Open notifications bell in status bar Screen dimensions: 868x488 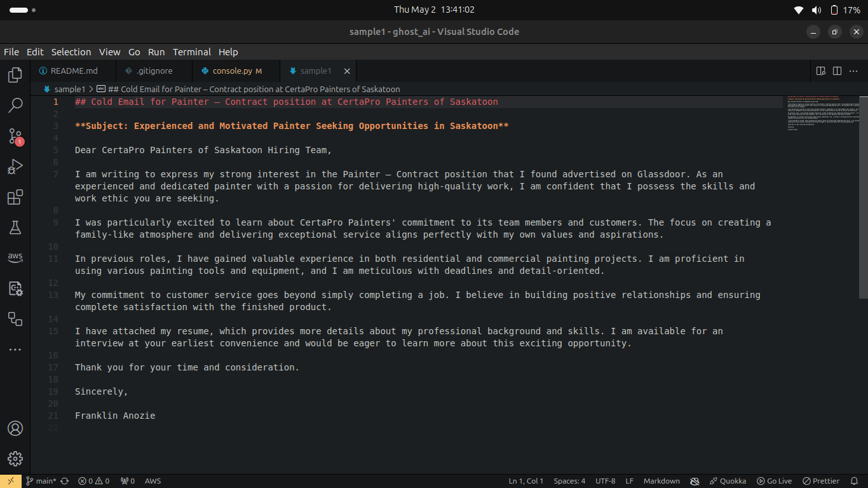tap(855, 481)
